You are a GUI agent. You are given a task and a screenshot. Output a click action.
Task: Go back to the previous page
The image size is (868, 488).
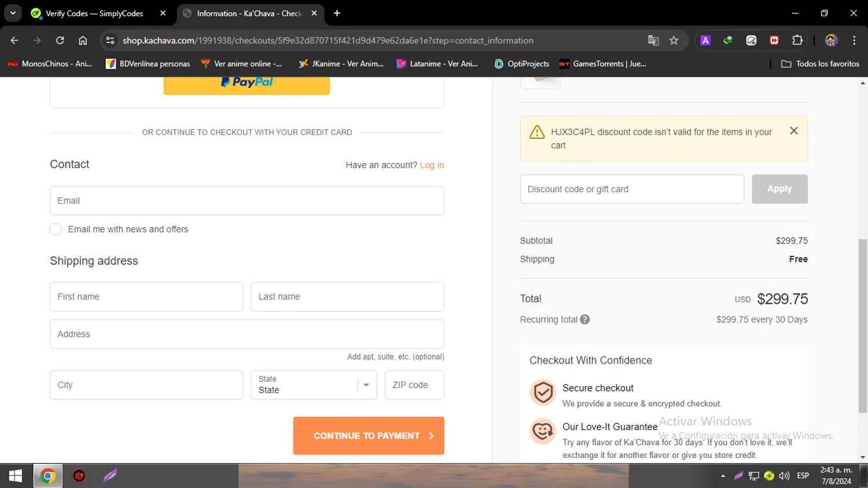pos(14,41)
